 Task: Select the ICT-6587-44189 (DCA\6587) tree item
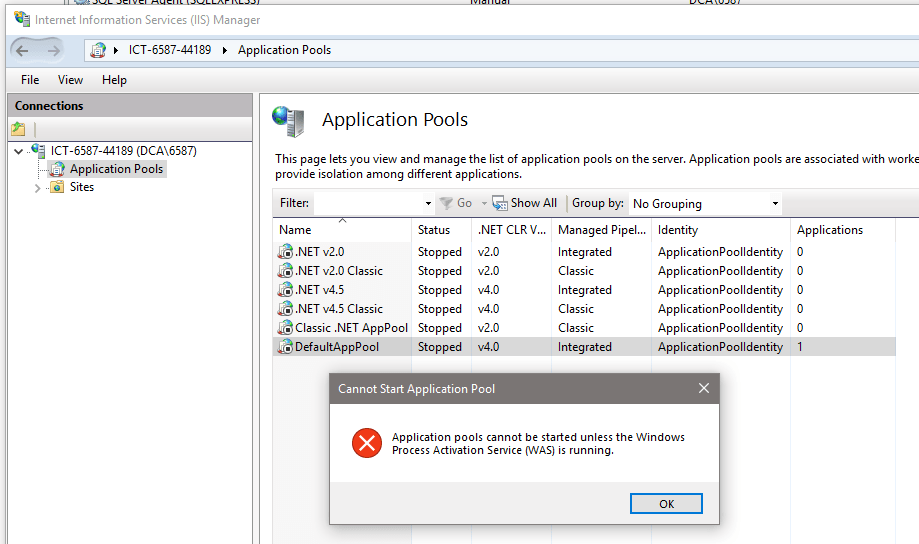[124, 151]
